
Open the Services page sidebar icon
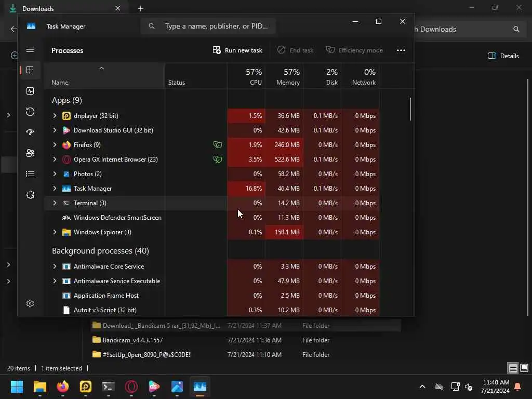(x=30, y=195)
